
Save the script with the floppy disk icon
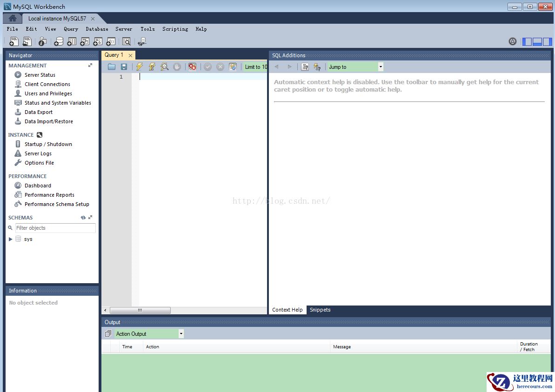pyautogui.click(x=124, y=67)
